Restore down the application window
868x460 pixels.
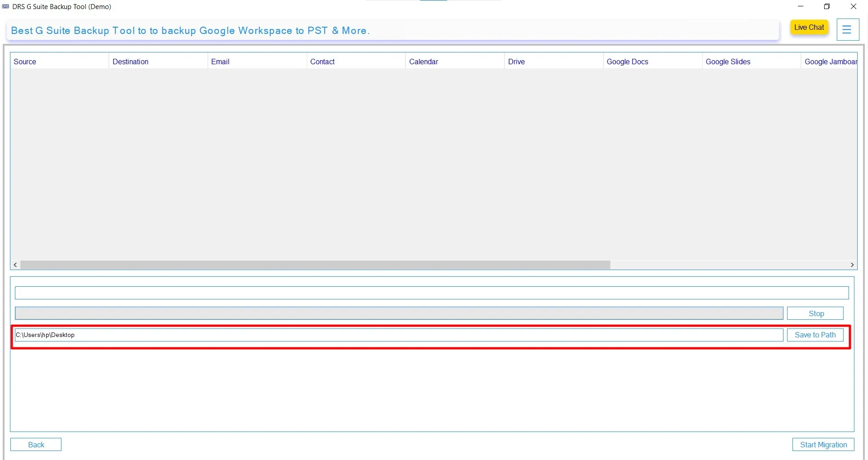pyautogui.click(x=827, y=6)
